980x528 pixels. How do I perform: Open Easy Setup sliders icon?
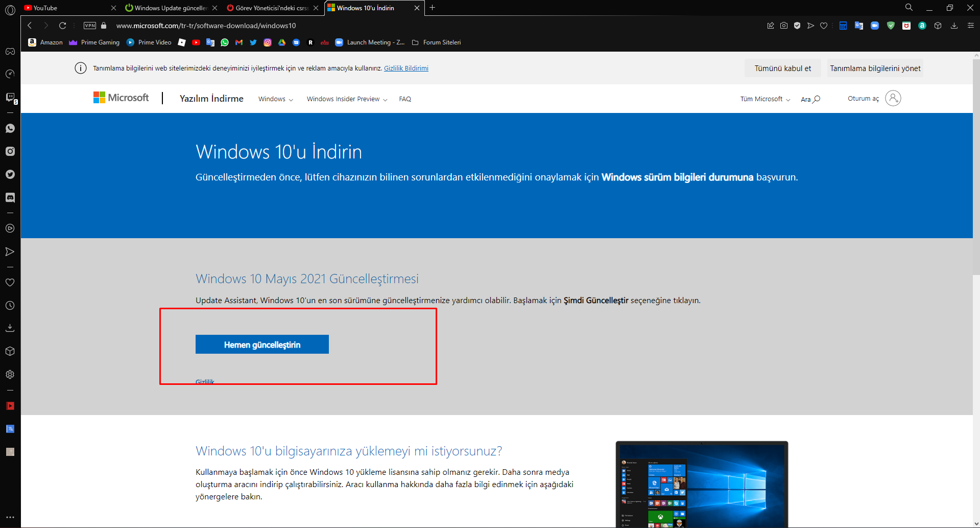(x=971, y=26)
